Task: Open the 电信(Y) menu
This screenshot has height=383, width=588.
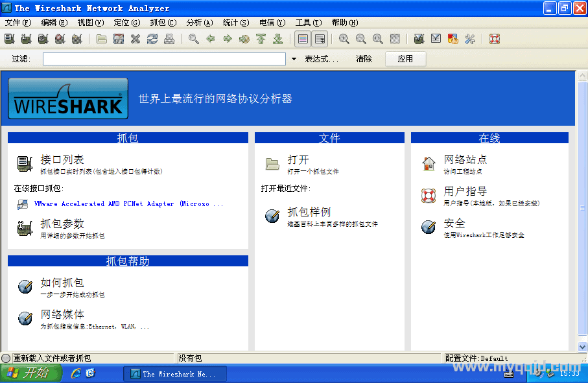Action: coord(272,23)
